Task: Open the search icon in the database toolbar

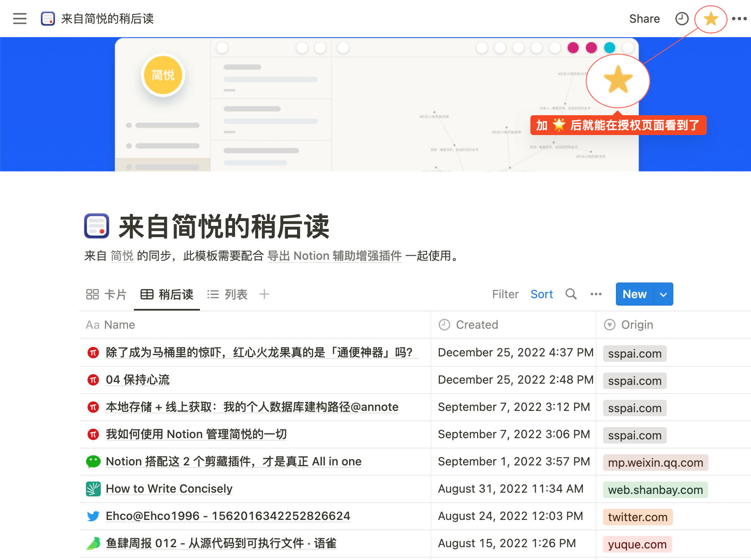Action: coord(571,294)
